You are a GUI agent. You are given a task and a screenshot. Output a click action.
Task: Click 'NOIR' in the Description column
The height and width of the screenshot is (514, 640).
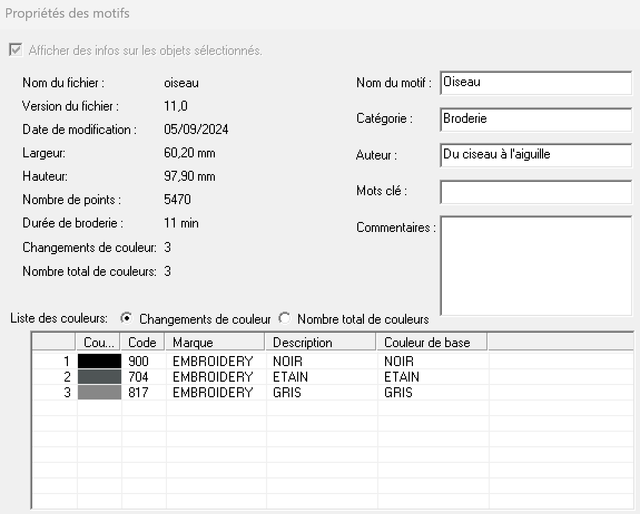[x=288, y=361]
